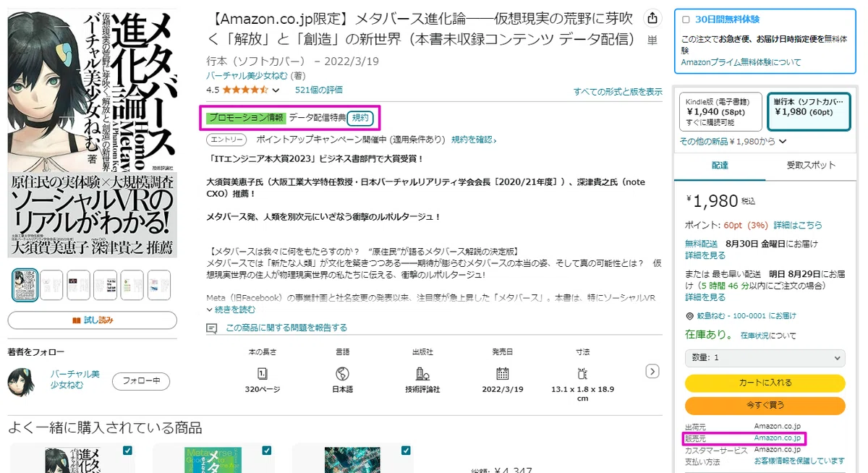The width and height of the screenshot is (868, 473).
Task: Select the second preview thumbnail
Action: pos(51,285)
